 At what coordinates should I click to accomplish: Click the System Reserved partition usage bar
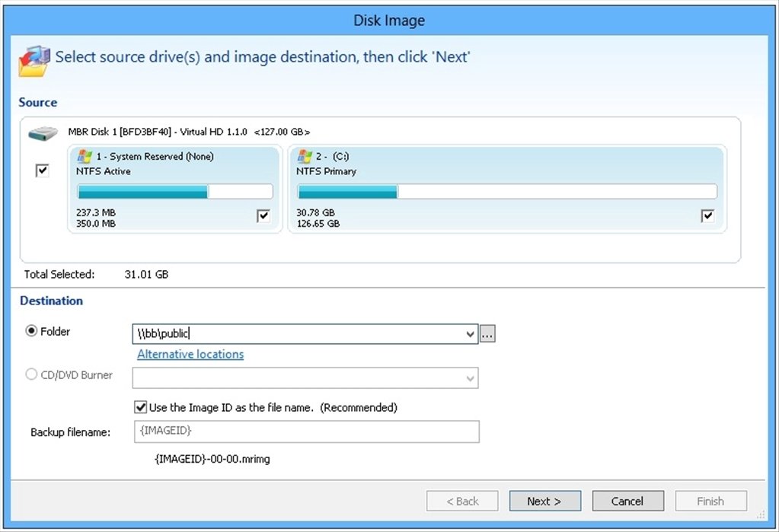point(175,191)
